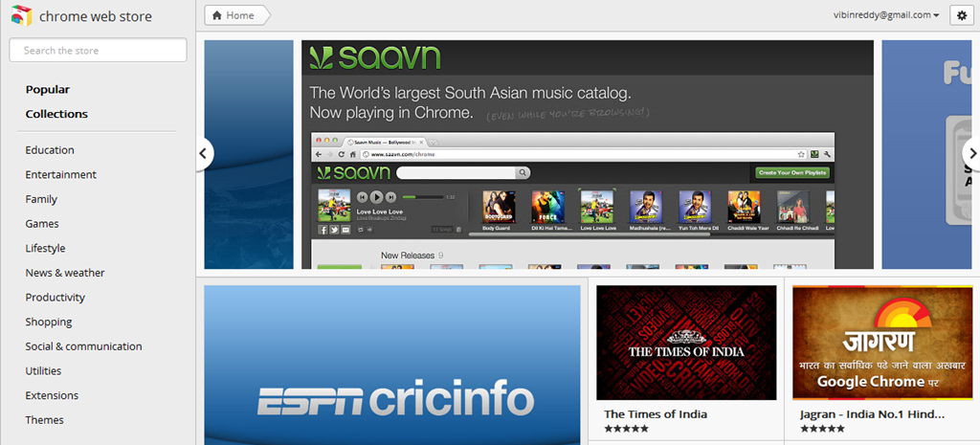Image resolution: width=980 pixels, height=445 pixels.
Task: Open the settings gear menu
Action: (x=962, y=15)
